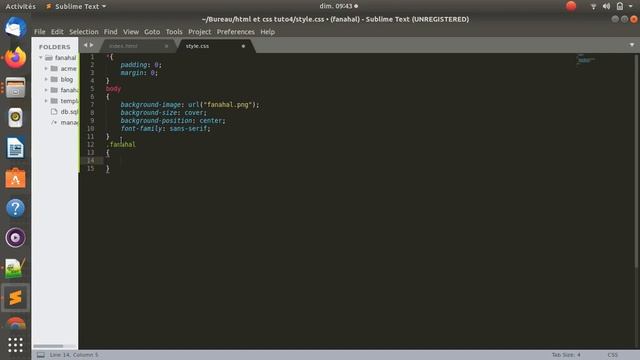This screenshot has width=640, height=360.
Task: Open Ubuntu Software orange bag icon
Action: pos(15,178)
